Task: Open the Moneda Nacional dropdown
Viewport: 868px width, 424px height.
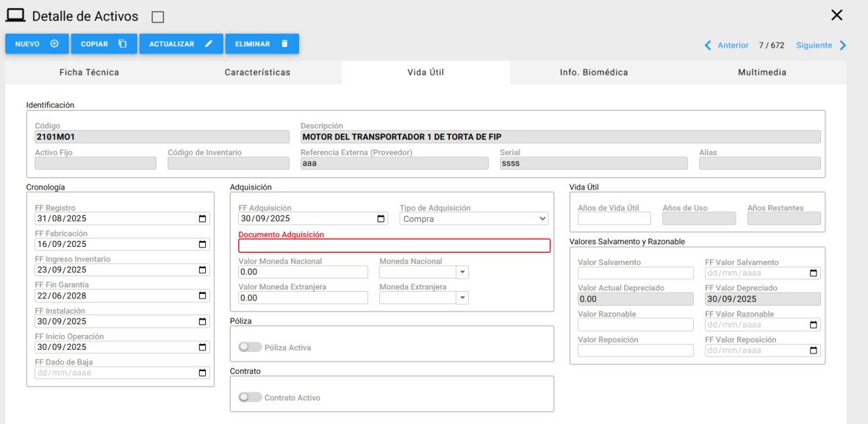Action: pos(462,272)
